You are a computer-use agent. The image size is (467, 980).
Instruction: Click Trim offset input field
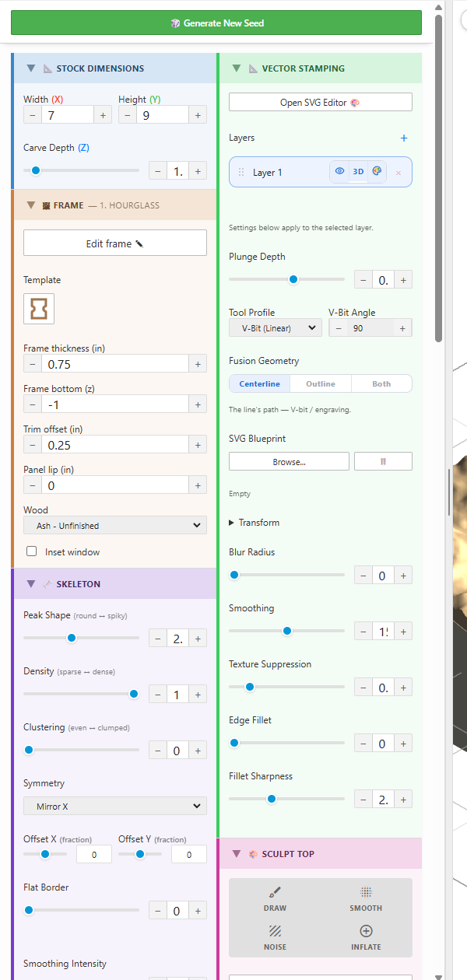click(115, 444)
